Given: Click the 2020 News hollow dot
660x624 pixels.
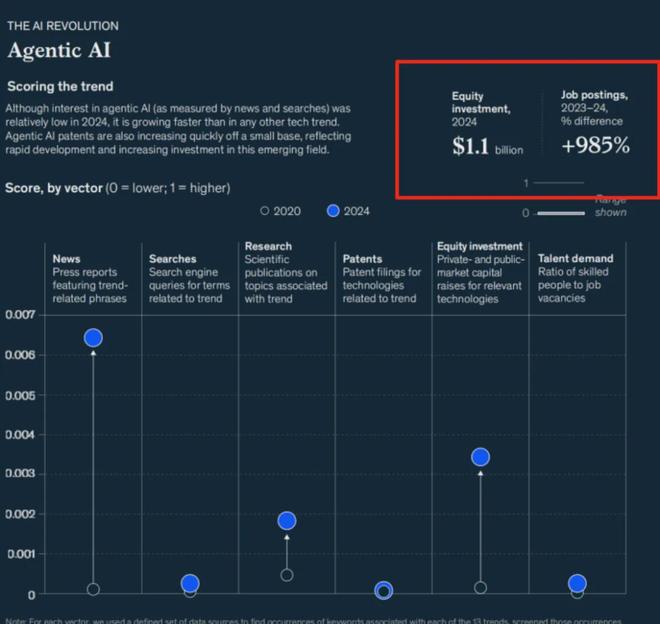Looking at the screenshot, I should [x=93, y=589].
